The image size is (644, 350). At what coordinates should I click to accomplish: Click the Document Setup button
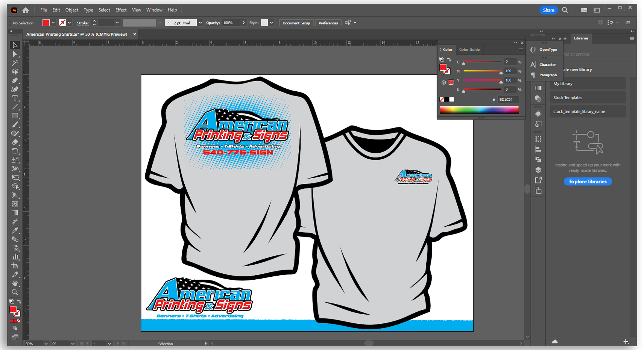point(296,23)
